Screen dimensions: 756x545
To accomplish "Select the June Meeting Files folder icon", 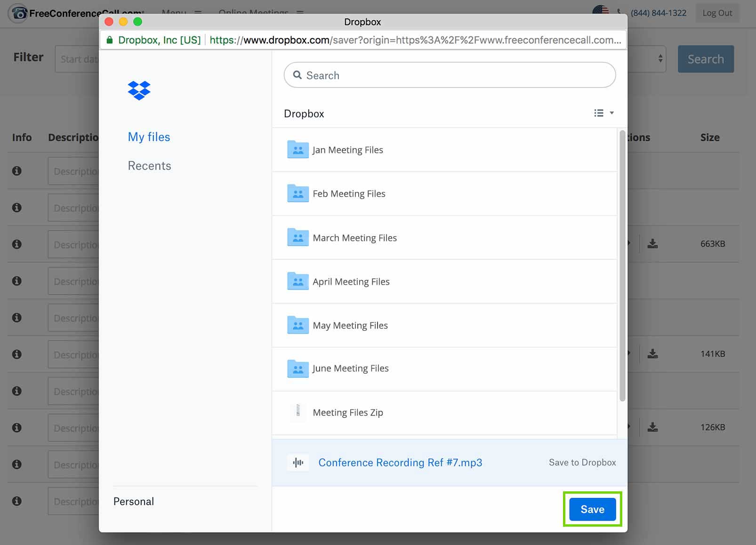I will tap(298, 369).
